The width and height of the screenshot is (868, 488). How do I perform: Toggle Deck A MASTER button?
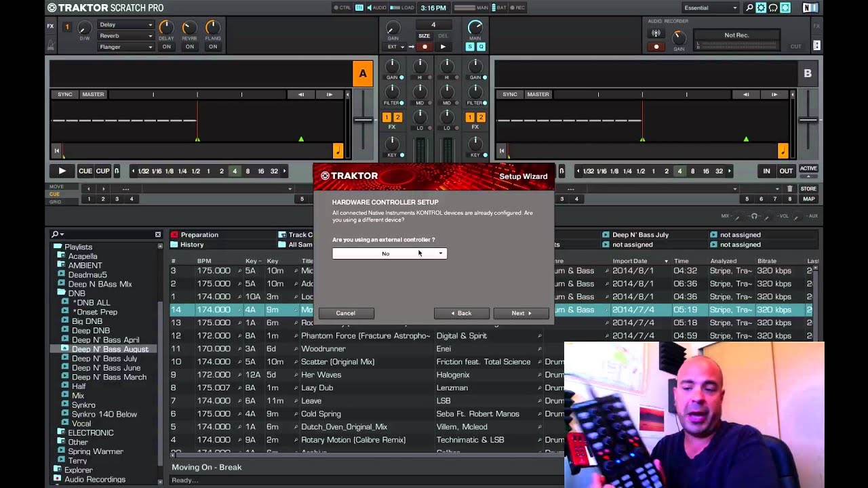(x=93, y=95)
